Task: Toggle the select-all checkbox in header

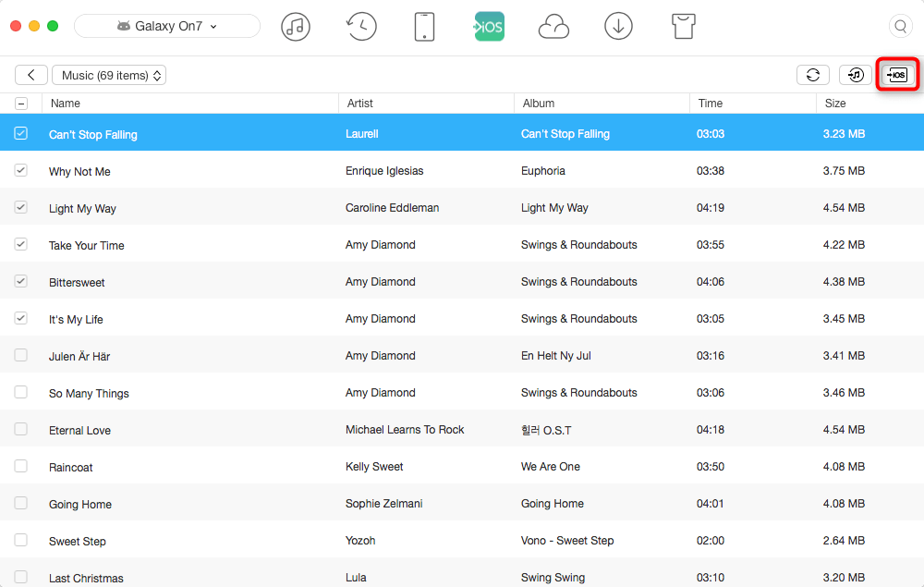Action: pyautogui.click(x=21, y=104)
